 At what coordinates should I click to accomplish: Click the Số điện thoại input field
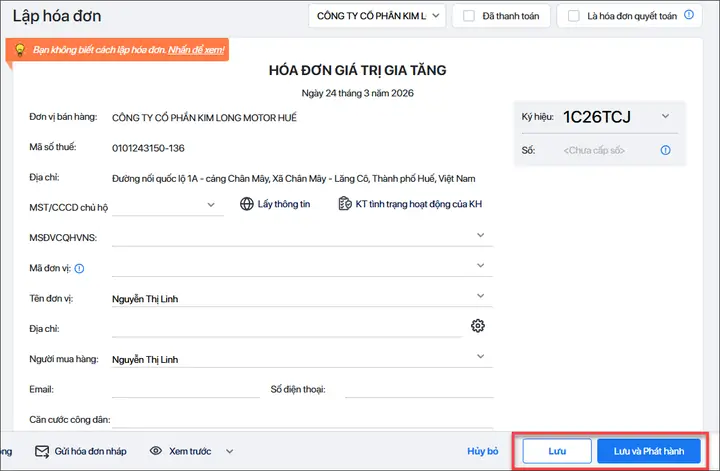[419, 389]
